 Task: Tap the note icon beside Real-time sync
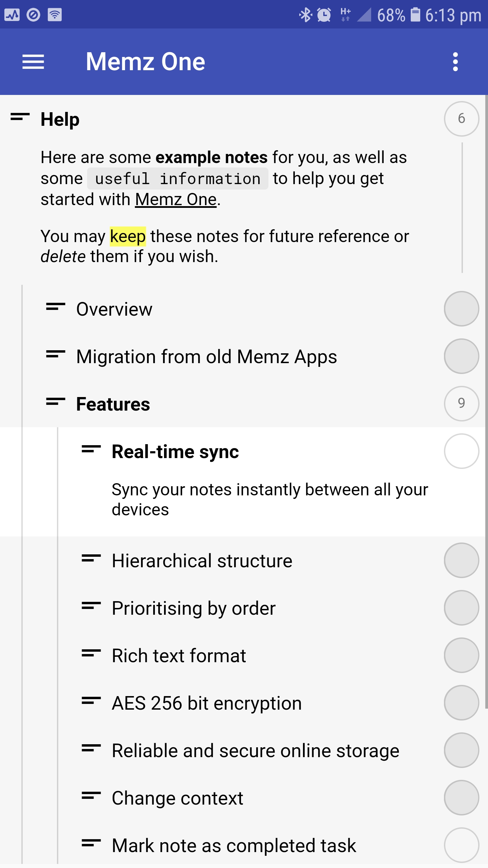click(x=91, y=450)
